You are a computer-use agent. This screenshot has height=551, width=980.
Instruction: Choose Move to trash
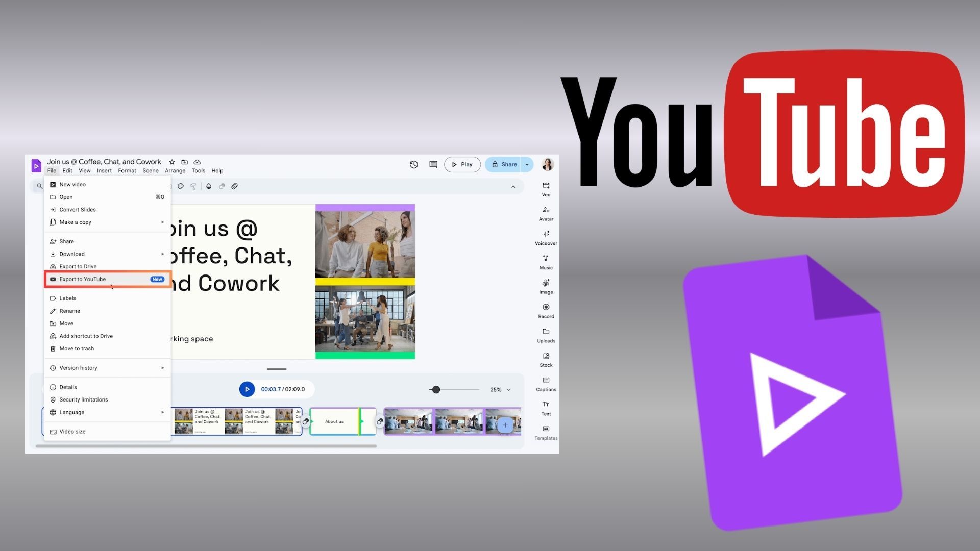point(108,349)
